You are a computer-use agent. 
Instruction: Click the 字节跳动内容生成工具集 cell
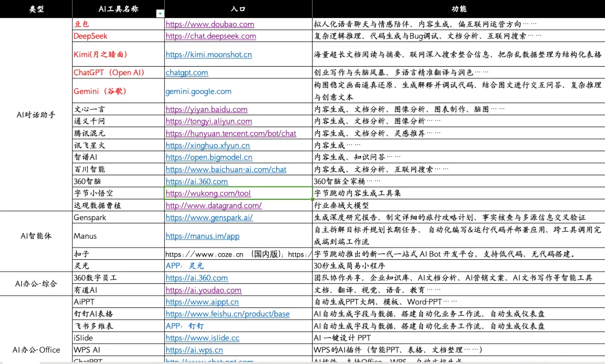click(x=458, y=193)
